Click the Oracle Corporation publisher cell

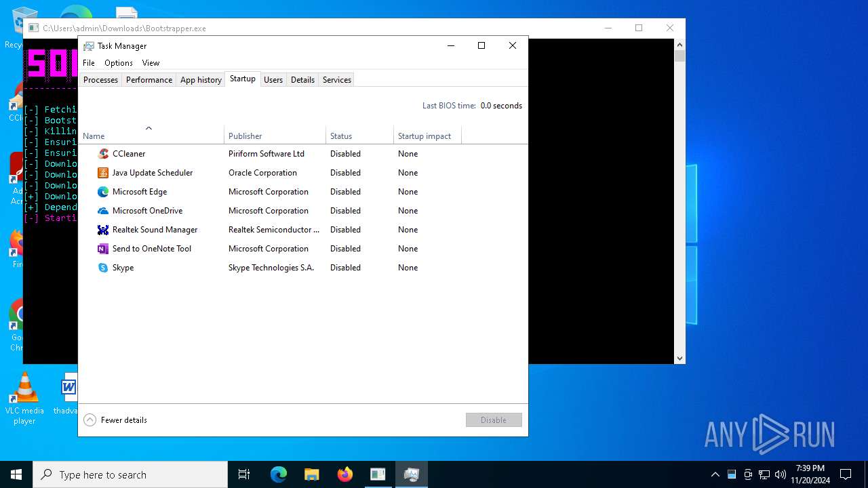[x=262, y=173]
